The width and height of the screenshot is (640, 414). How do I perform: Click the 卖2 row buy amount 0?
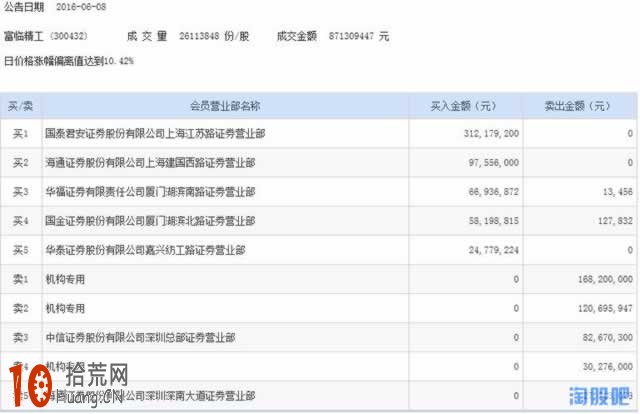pyautogui.click(x=516, y=309)
